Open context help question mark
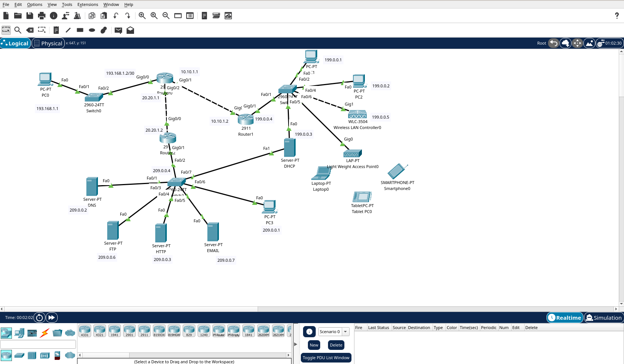 [x=617, y=16]
